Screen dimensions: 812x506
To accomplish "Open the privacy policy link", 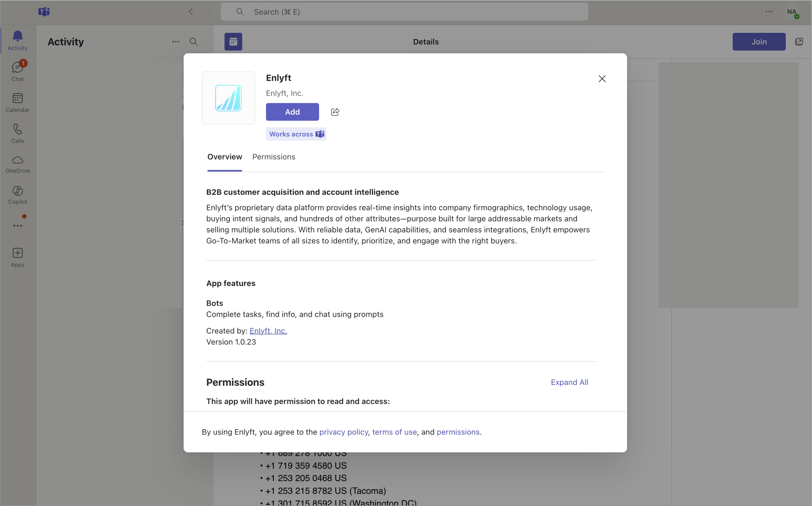I will pos(344,432).
